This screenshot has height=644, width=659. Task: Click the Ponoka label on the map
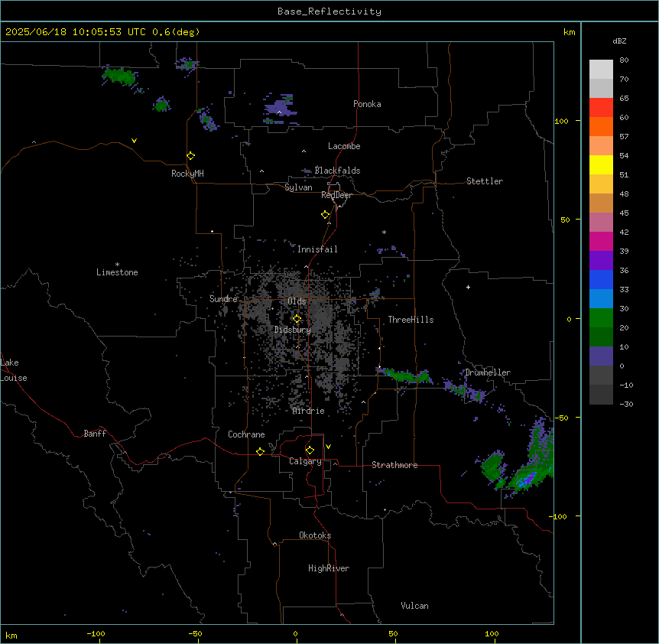click(x=367, y=104)
